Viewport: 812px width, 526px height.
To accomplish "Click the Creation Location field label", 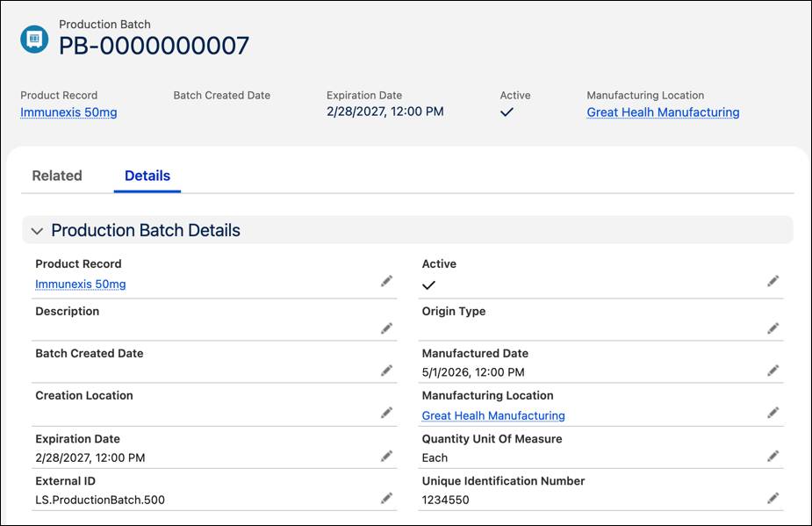I will coord(84,395).
